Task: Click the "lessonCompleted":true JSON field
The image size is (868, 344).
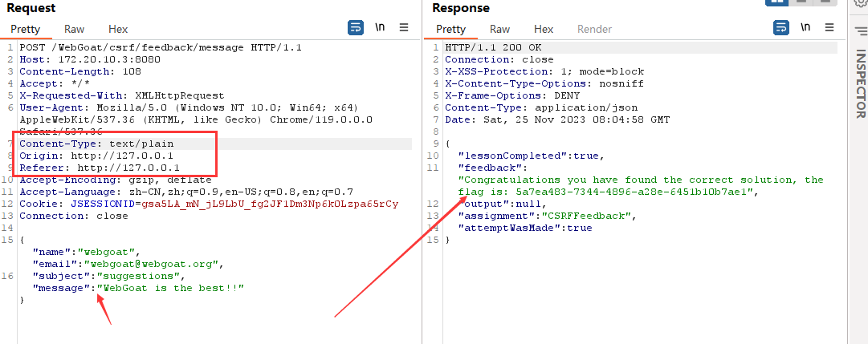Action: tap(528, 156)
